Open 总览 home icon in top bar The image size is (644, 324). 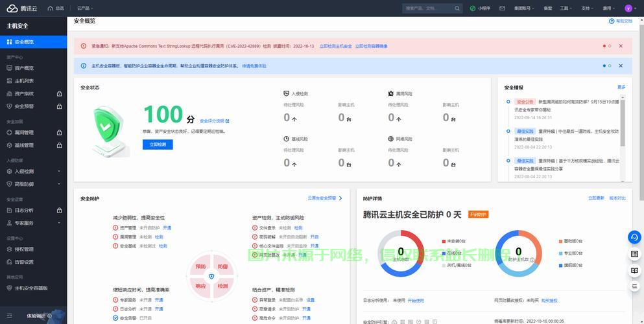pyautogui.click(x=51, y=8)
